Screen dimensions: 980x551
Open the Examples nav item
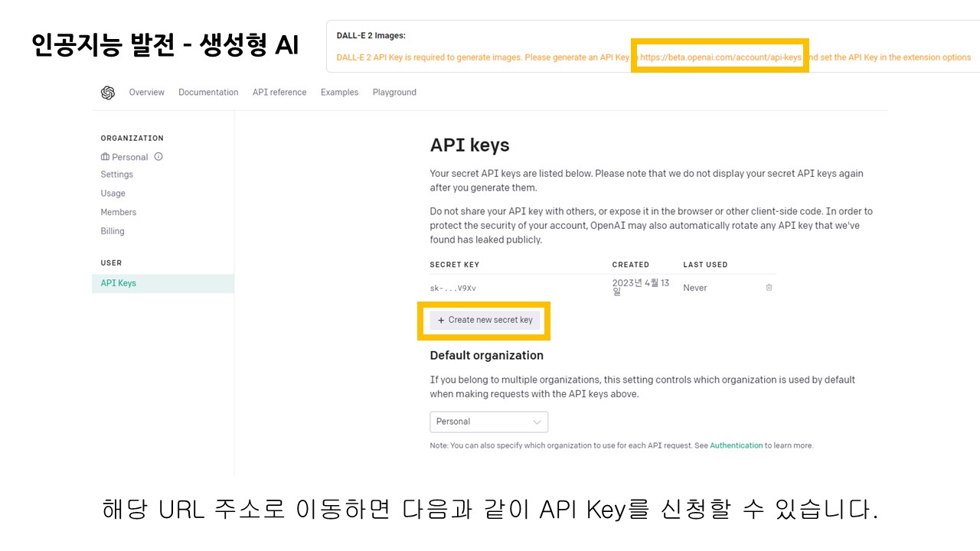tap(339, 93)
